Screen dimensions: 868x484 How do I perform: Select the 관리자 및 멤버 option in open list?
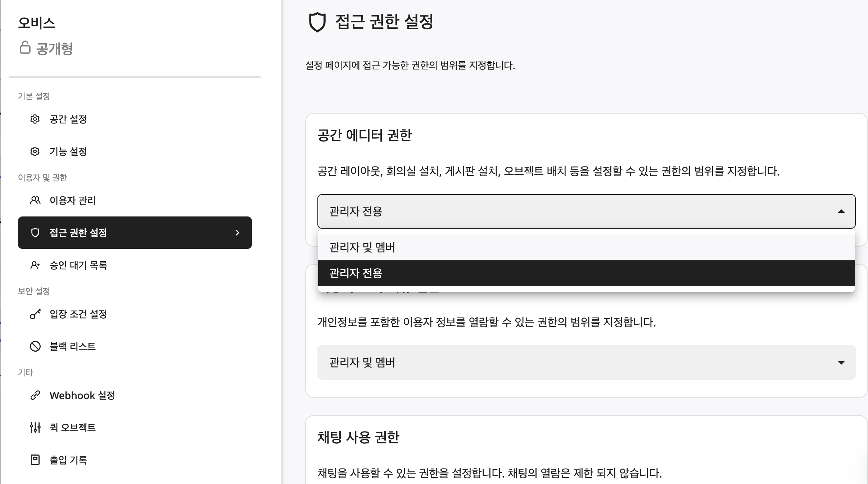[x=586, y=247]
